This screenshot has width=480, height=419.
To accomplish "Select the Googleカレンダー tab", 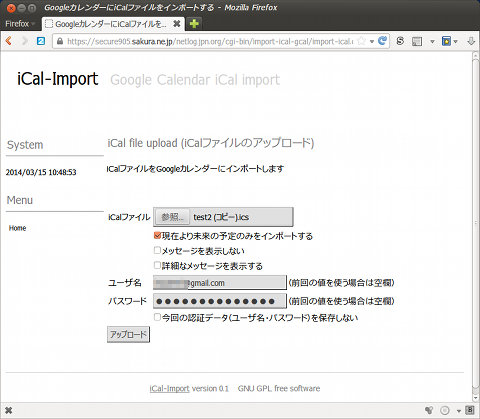I will click(x=113, y=24).
